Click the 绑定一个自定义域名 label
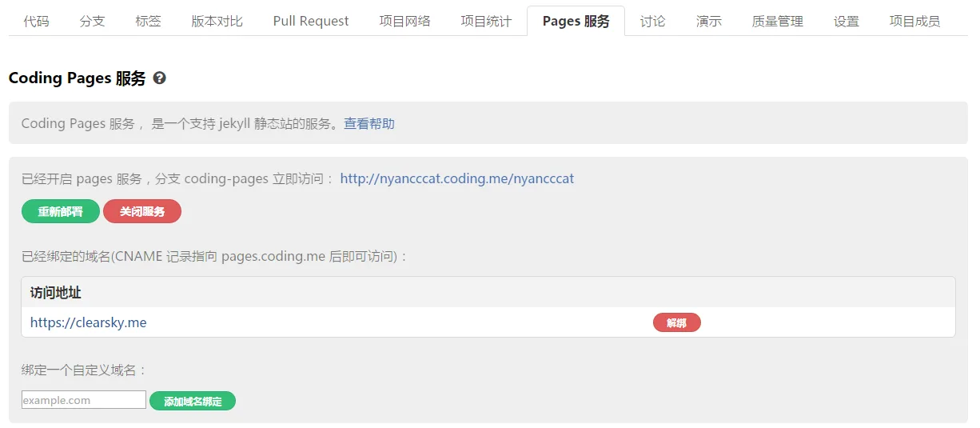This screenshot has width=980, height=428. tap(85, 370)
